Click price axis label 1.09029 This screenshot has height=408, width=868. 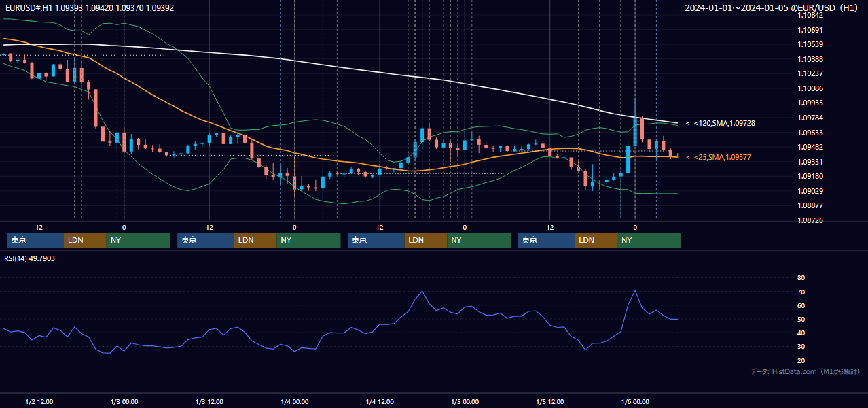(810, 191)
